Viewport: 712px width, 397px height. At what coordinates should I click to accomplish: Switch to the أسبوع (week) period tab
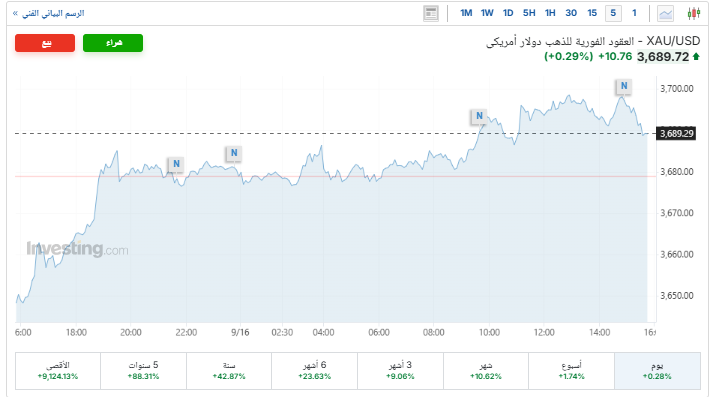571,371
